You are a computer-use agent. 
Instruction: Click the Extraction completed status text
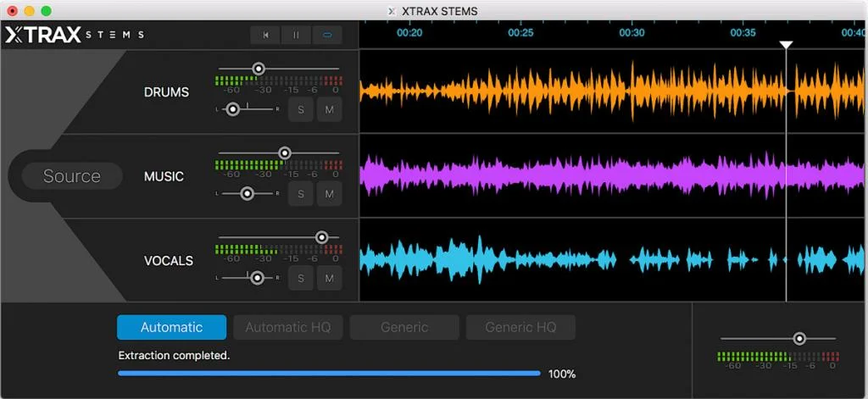click(174, 356)
